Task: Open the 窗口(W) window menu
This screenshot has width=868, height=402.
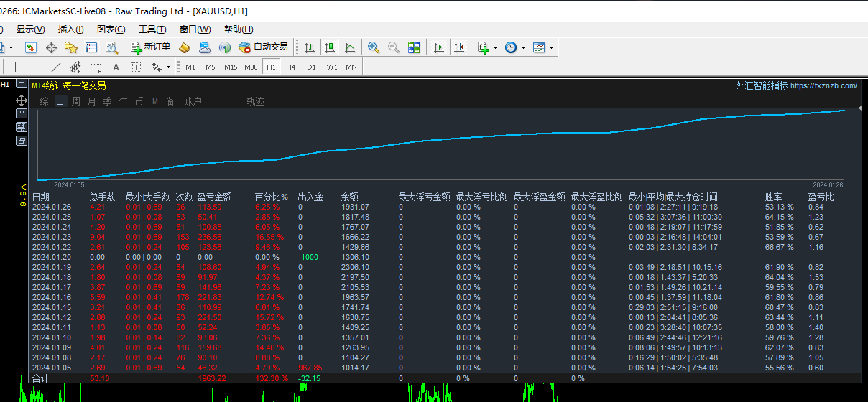Action: 195,29
